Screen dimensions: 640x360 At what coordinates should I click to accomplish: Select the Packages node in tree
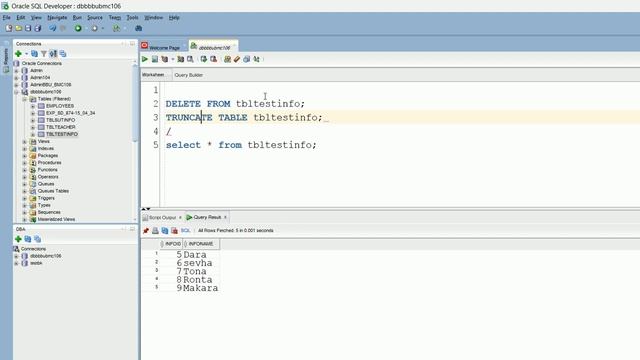click(48, 156)
